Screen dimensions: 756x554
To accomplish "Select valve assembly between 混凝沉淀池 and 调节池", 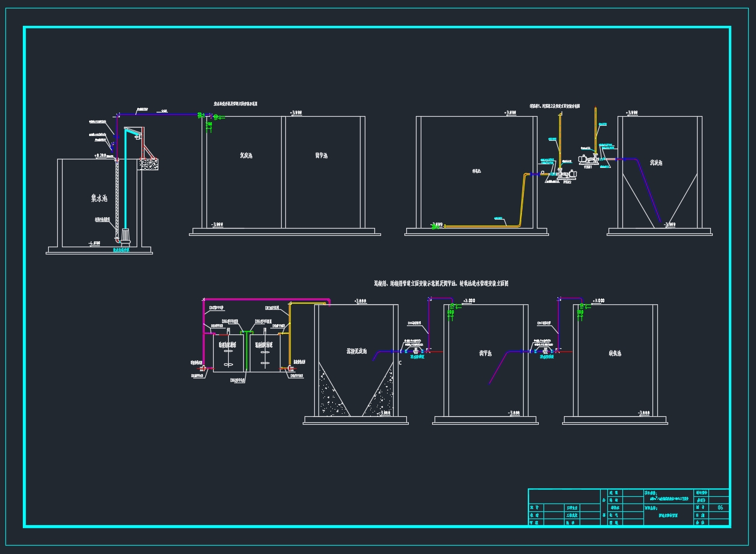I will click(x=417, y=351).
